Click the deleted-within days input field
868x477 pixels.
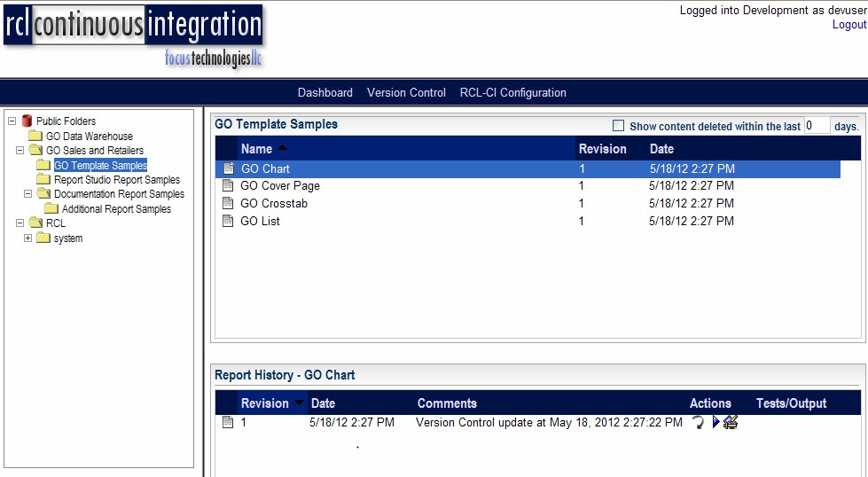pos(817,126)
